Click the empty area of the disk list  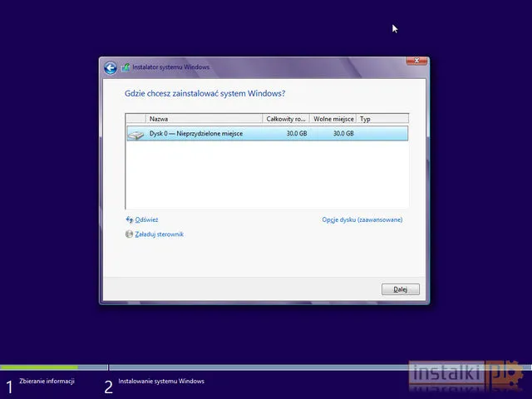pyautogui.click(x=266, y=175)
